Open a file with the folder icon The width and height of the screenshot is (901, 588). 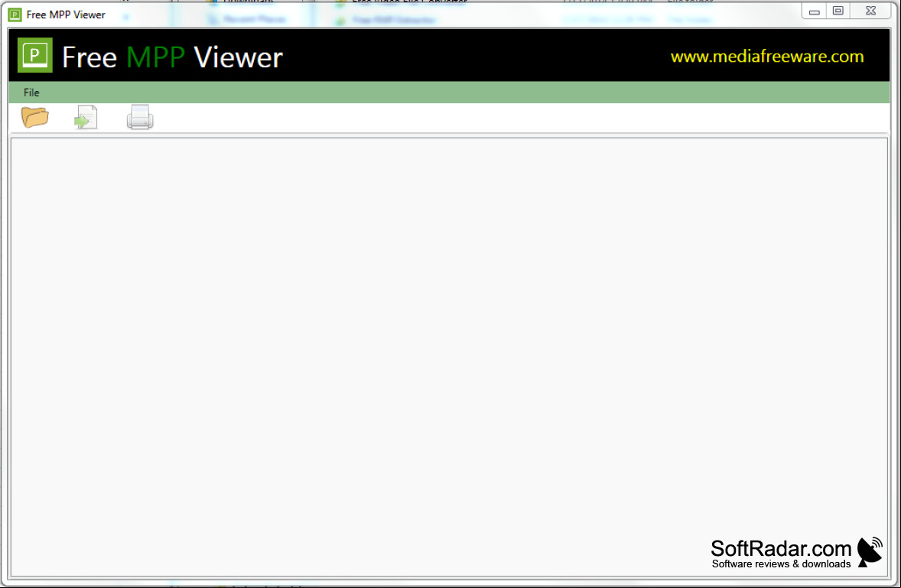click(34, 117)
